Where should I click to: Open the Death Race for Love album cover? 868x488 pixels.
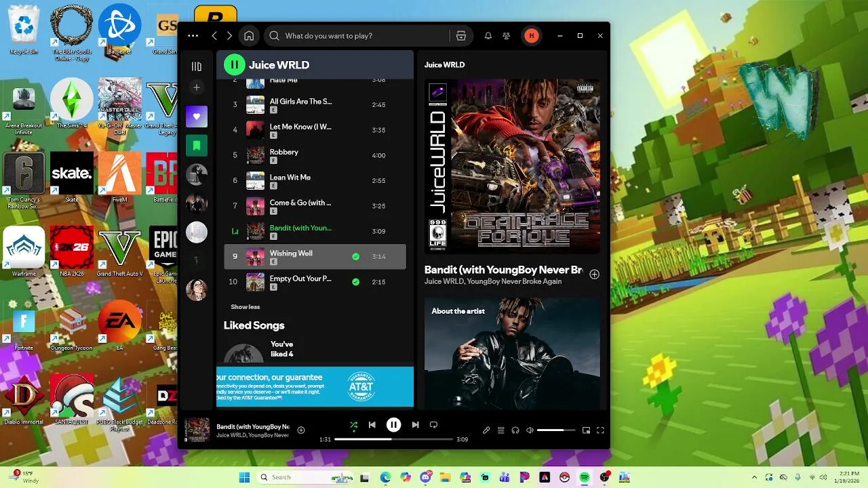(512, 167)
